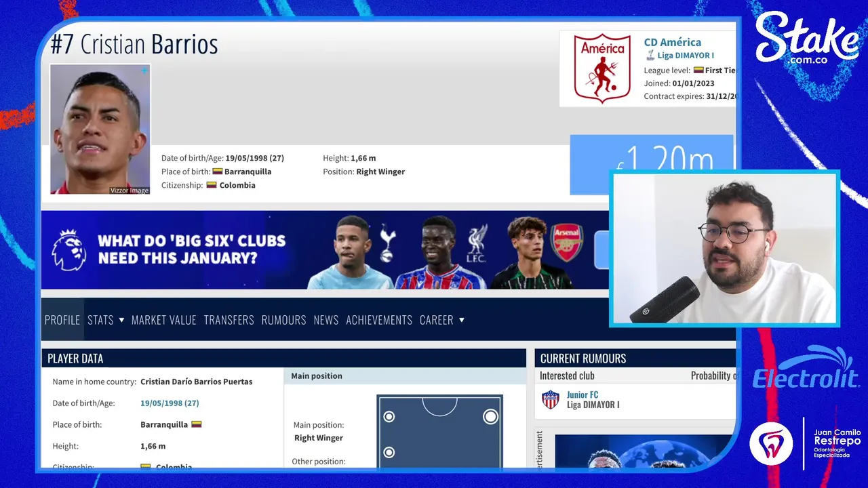Expand the Stats dropdown arrow
The width and height of the screenshot is (868, 488).
[121, 320]
